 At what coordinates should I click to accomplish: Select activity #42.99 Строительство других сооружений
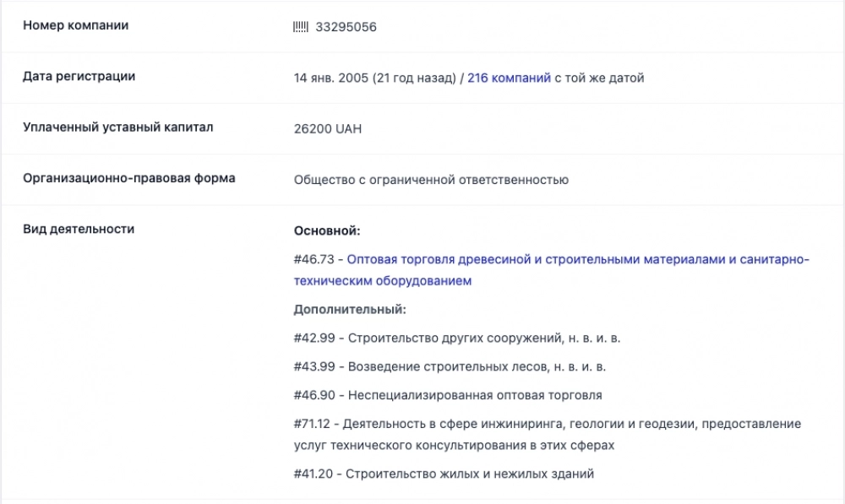click(x=457, y=338)
